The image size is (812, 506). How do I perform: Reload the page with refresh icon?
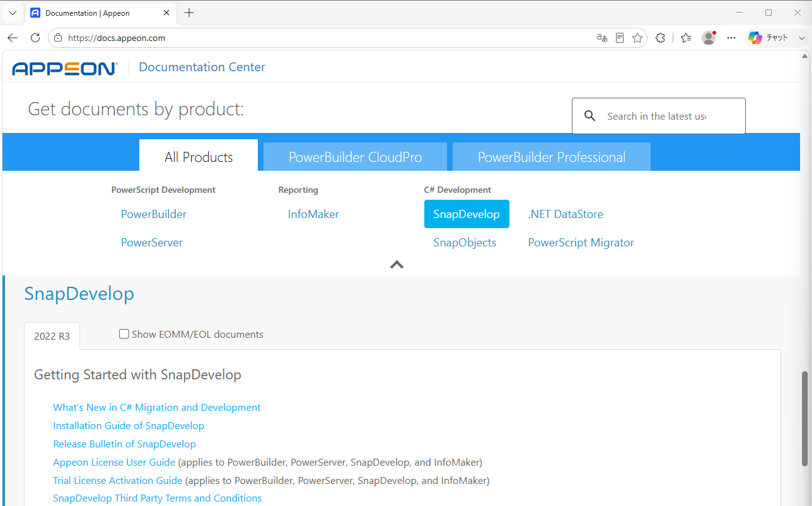point(35,38)
